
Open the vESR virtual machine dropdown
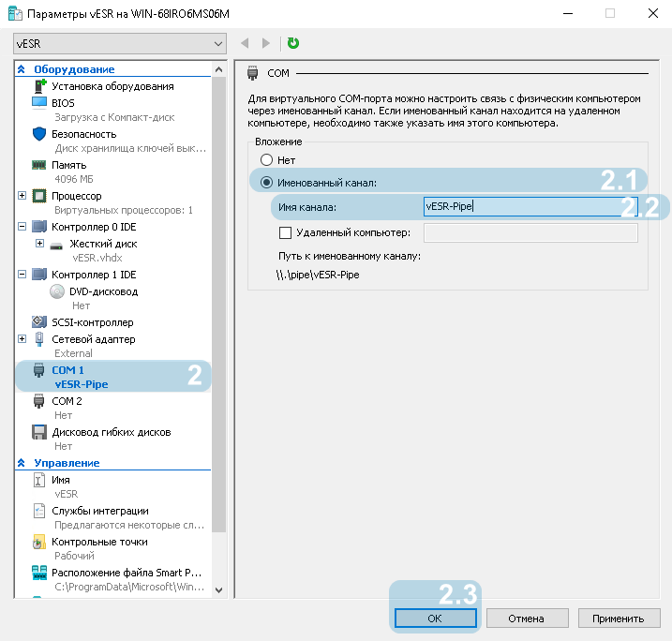120,44
